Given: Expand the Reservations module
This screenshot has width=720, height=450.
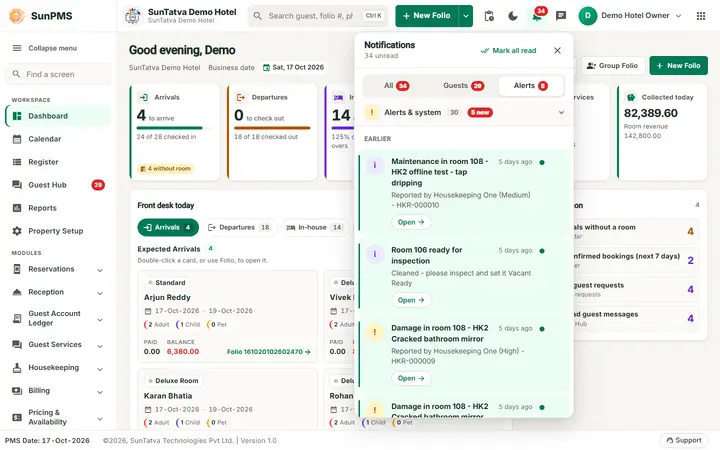Looking at the screenshot, I should tap(58, 269).
